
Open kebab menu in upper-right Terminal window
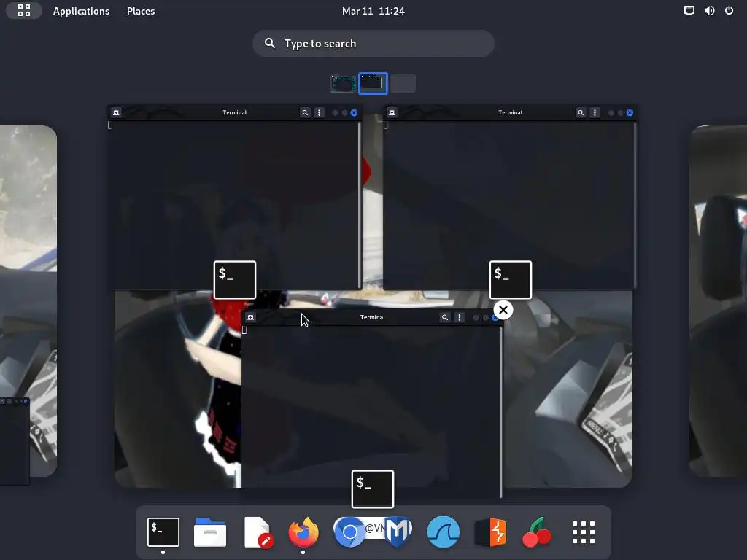(595, 113)
